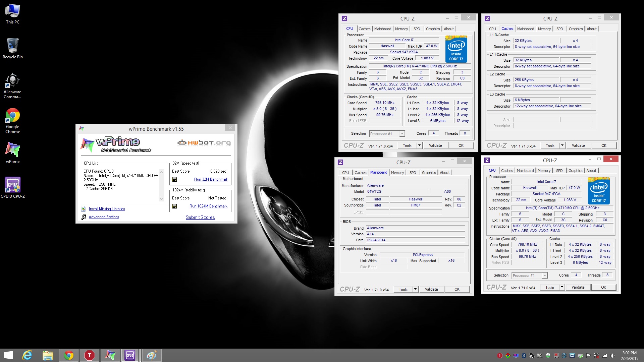This screenshot has width=644, height=362.
Task: Open the This PC desktop icon
Action: click(x=12, y=14)
